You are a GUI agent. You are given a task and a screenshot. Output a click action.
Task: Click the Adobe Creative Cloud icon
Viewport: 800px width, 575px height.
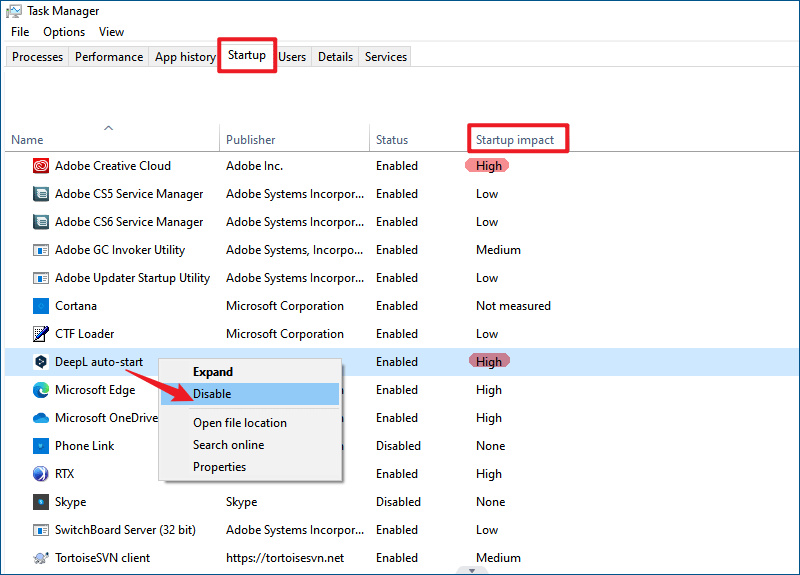pos(41,166)
